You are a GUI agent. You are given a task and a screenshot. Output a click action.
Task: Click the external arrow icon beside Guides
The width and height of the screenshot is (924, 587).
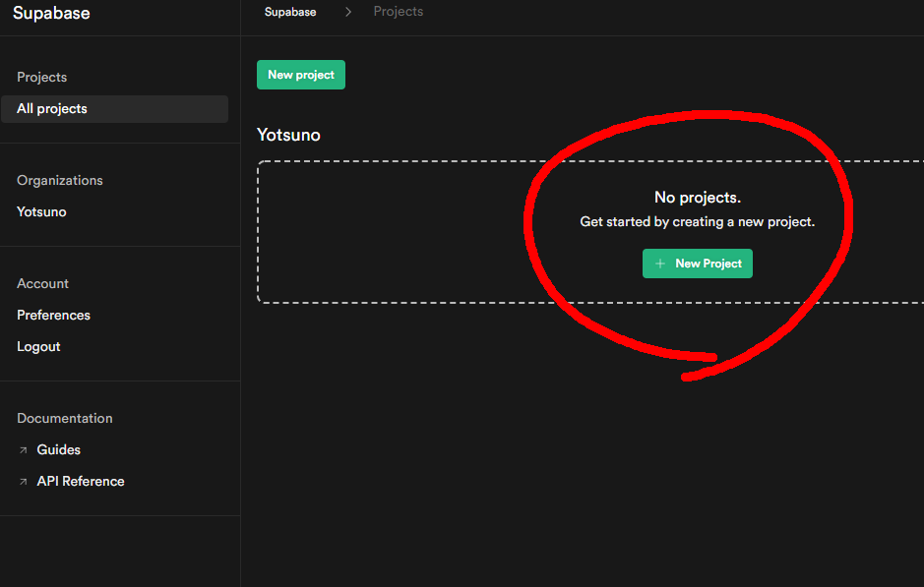[x=24, y=450]
